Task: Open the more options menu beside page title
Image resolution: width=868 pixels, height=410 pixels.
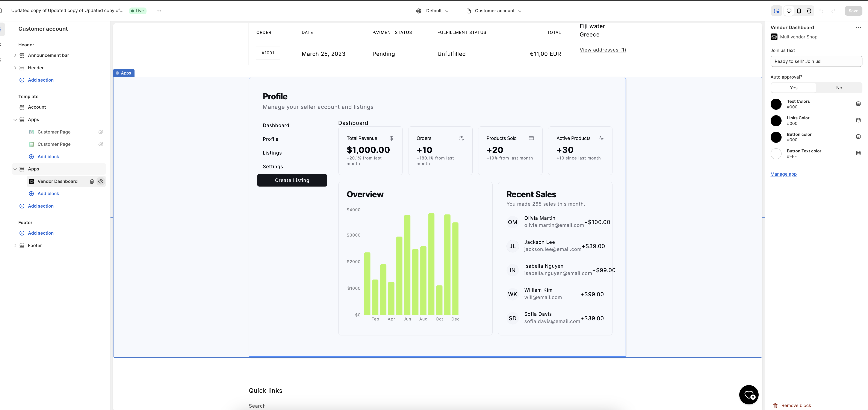Action: [159, 11]
